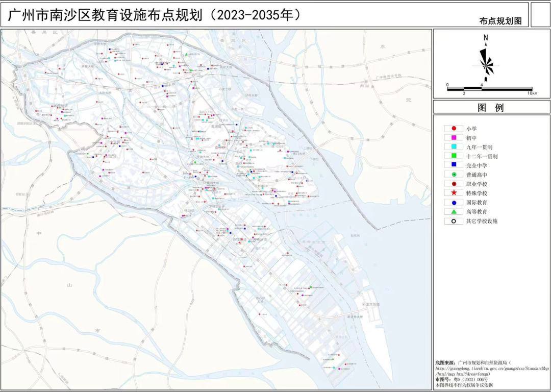The width and height of the screenshot is (551, 392).
Task: Select the green triangle 高等教育 legend symbol
Action: (454, 211)
